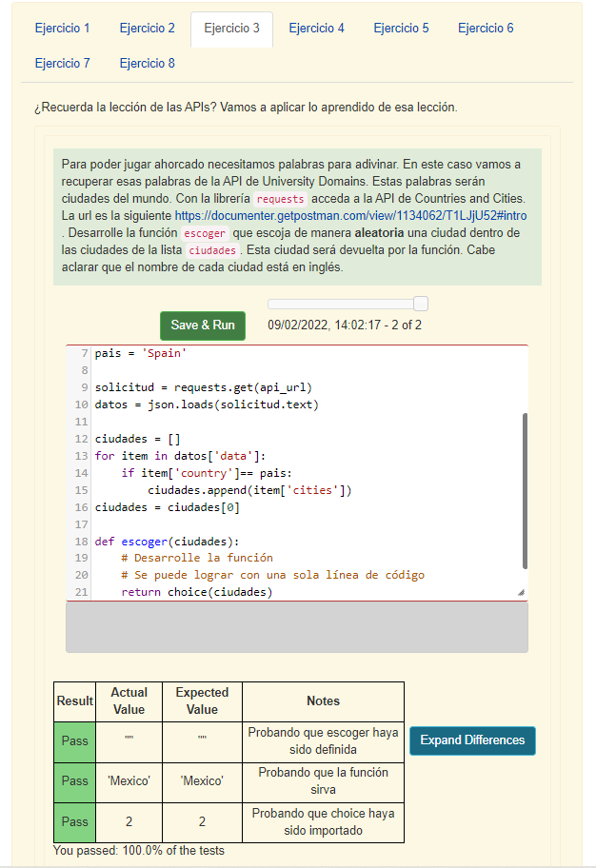Go to the Ejercicio 8 tab
The image size is (596, 868).
pos(147,64)
